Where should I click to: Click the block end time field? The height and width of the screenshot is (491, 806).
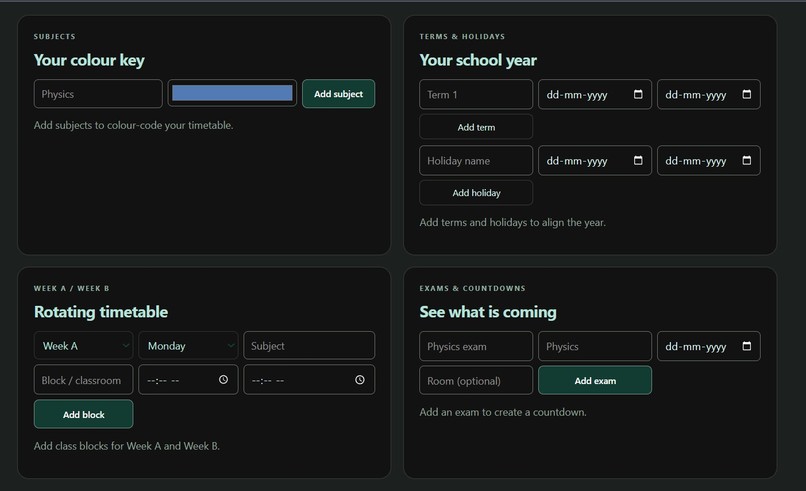pos(309,380)
